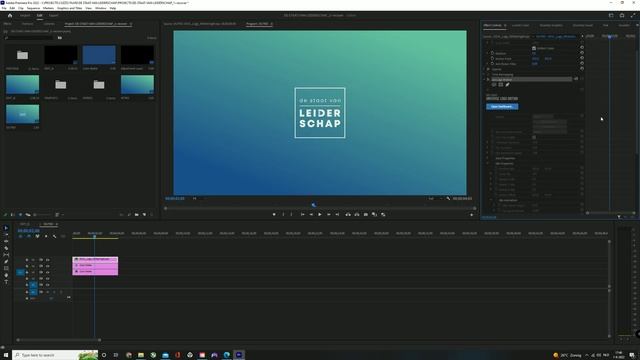Switch to the Import workspace
Image resolution: width=640 pixels, height=360 pixels.
click(25, 16)
